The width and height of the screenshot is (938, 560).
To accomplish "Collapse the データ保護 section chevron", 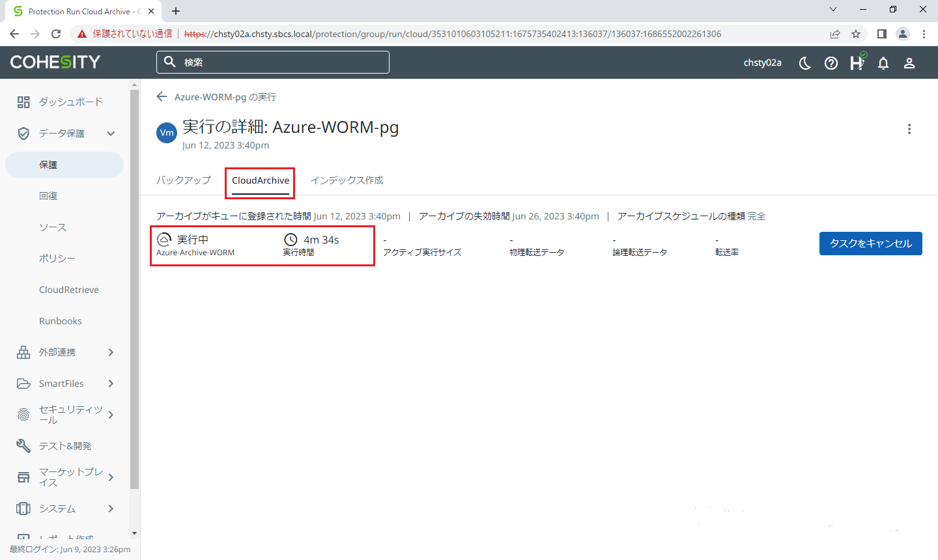I will click(x=111, y=133).
